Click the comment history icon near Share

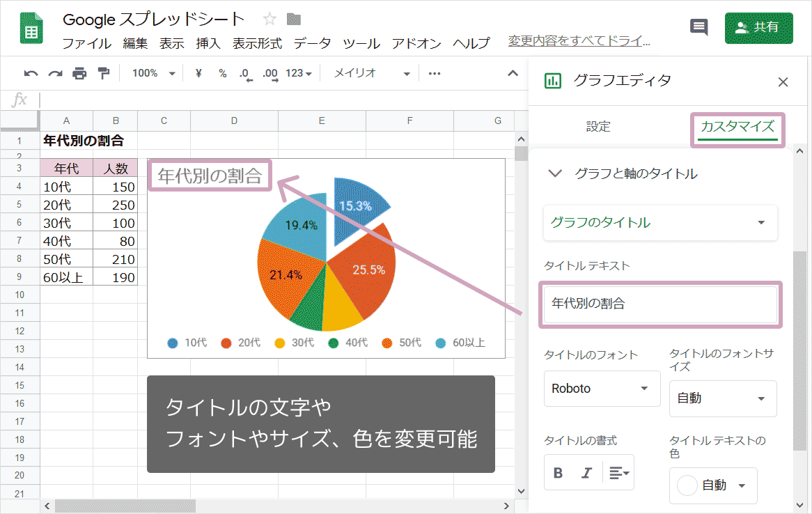point(699,28)
